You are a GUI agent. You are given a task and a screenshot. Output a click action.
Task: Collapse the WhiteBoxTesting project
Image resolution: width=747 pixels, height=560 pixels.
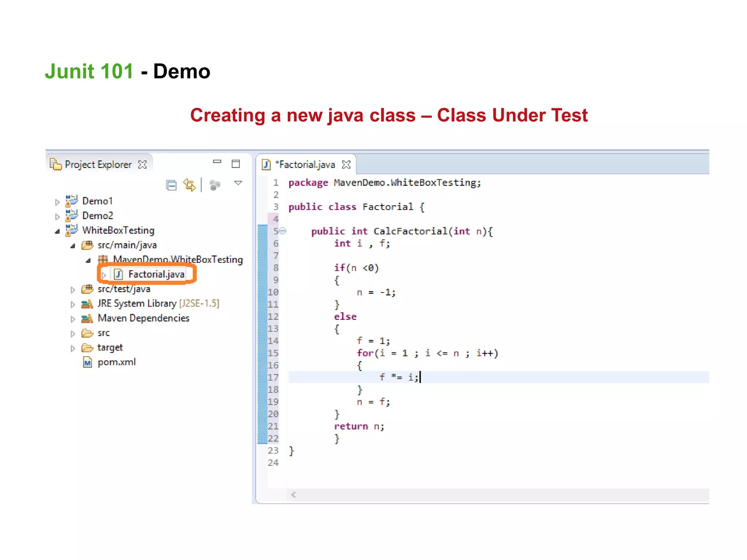point(57,231)
